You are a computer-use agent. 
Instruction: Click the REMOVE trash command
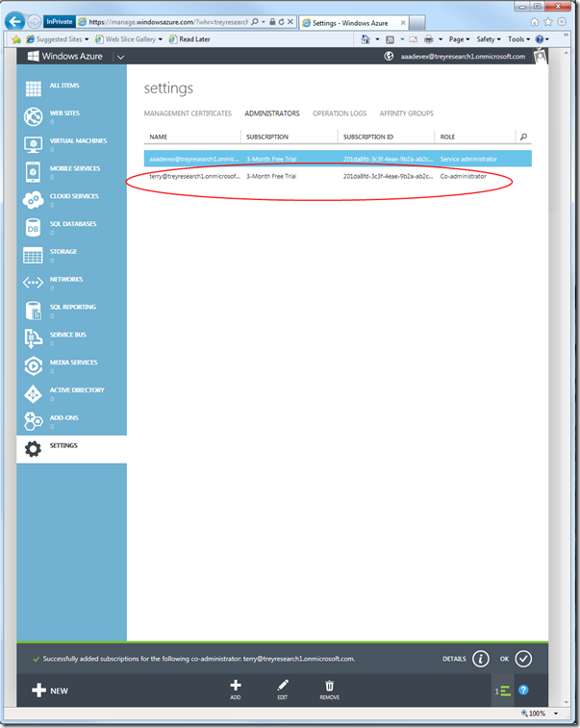(329, 689)
